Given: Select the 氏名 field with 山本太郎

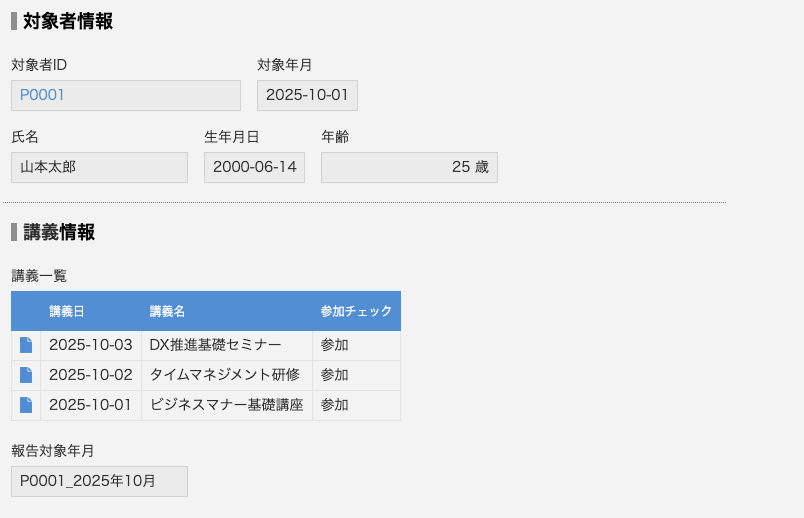Looking at the screenshot, I should click(99, 167).
